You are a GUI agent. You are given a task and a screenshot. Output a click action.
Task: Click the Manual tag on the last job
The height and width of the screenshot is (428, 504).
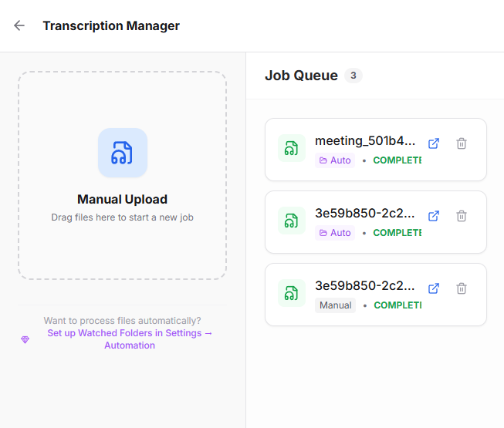click(x=335, y=305)
